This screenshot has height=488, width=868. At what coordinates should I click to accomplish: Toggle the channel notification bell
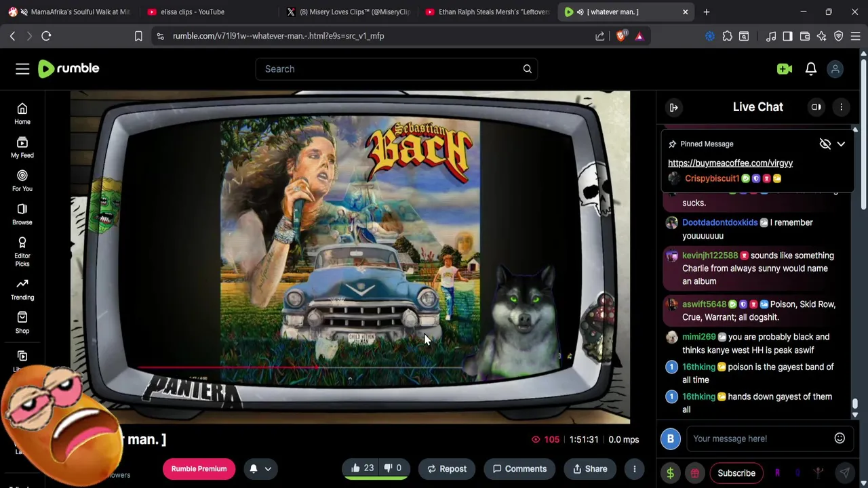(254, 469)
